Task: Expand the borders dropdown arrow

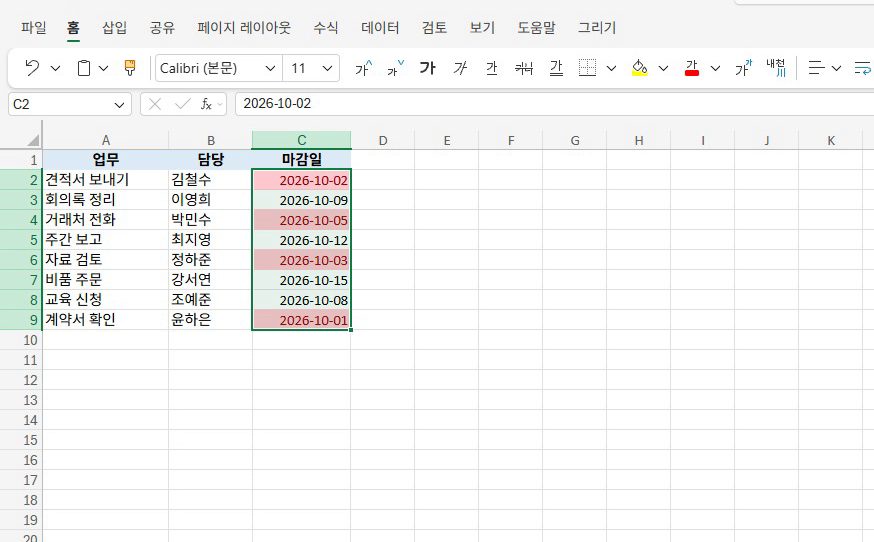Action: tap(611, 69)
